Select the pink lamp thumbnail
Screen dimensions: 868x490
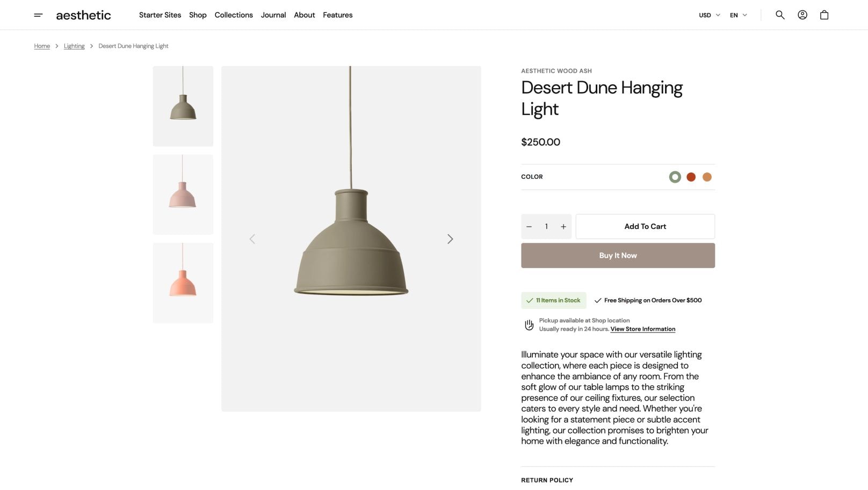(x=183, y=194)
